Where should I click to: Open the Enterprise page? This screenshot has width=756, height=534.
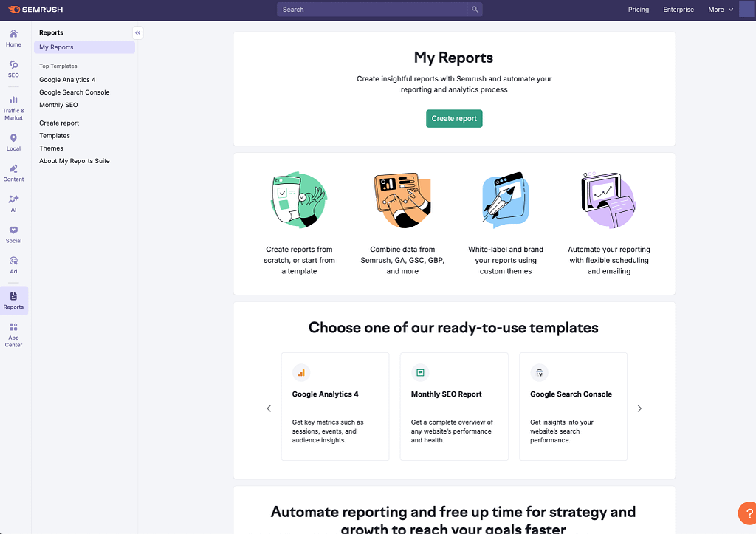(x=678, y=9)
